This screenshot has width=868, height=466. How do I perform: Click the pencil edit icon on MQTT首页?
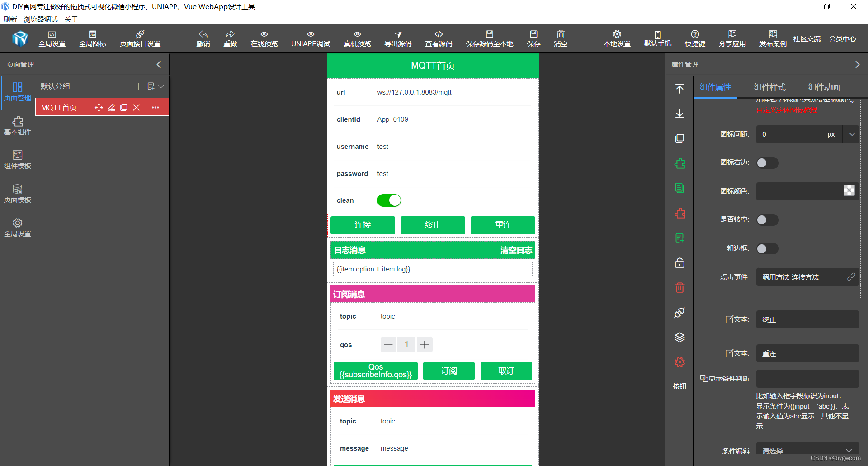coord(112,107)
